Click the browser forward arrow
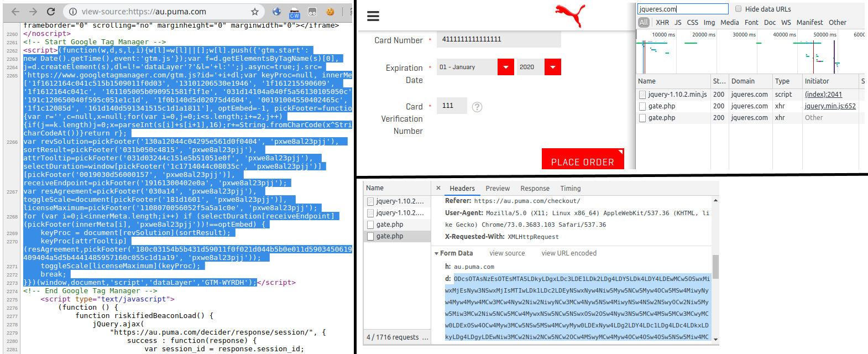 click(x=33, y=12)
